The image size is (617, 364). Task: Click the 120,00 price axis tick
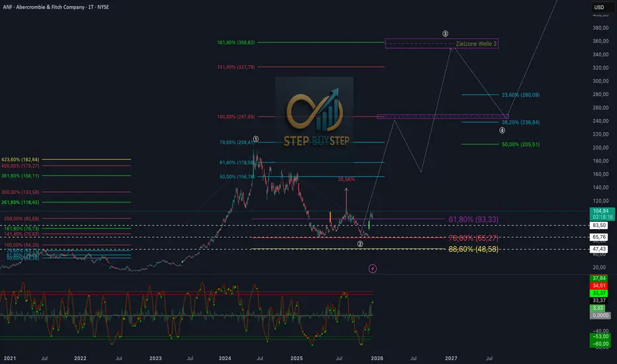[x=600, y=201]
